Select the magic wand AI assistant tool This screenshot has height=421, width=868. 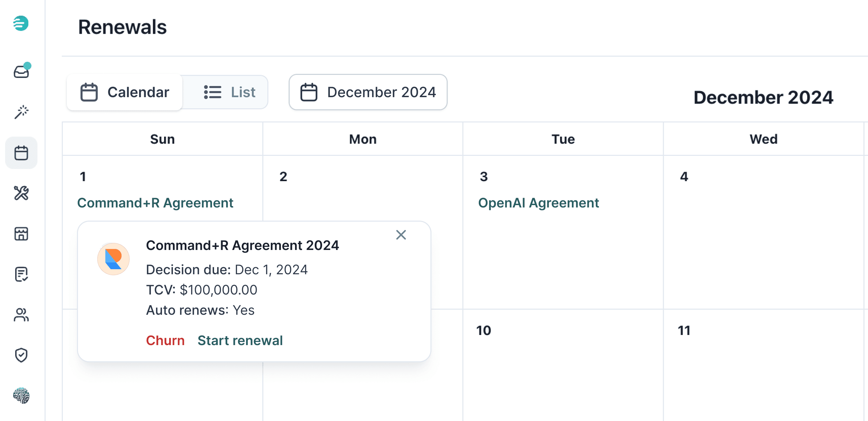coord(21,112)
